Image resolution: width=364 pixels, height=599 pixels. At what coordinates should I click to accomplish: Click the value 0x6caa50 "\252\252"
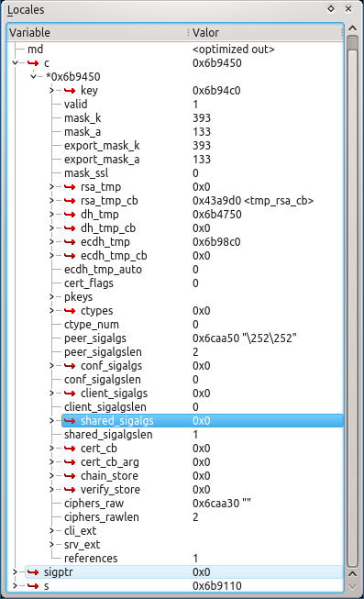pos(245,338)
